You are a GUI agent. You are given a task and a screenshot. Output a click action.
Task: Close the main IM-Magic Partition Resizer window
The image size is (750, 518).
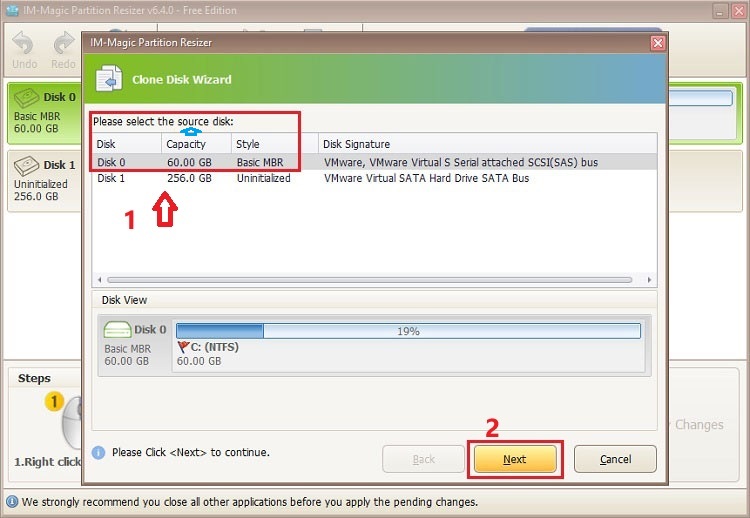(x=739, y=11)
